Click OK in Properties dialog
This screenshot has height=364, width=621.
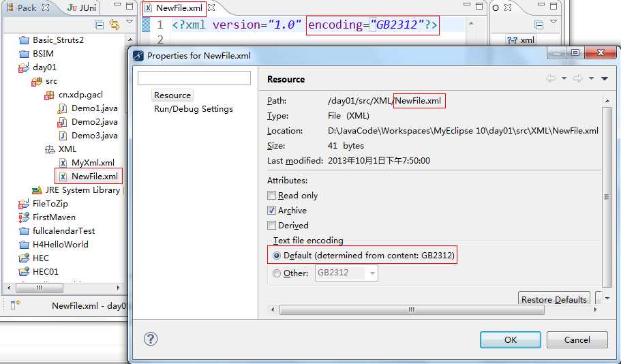click(x=510, y=340)
